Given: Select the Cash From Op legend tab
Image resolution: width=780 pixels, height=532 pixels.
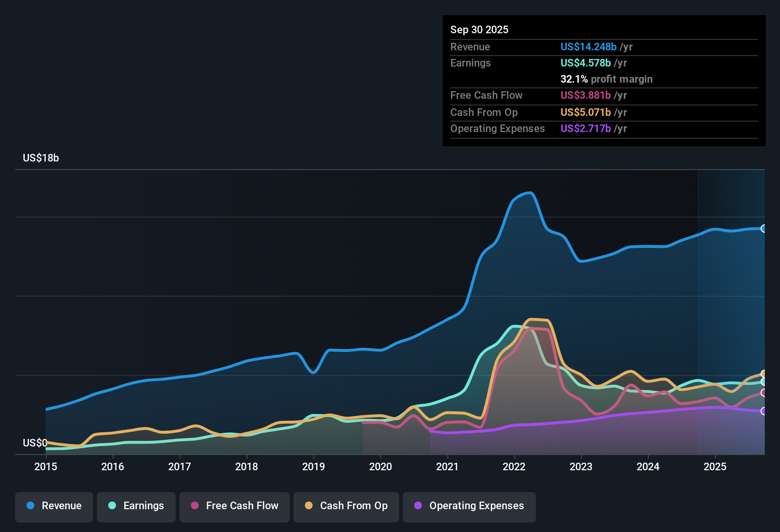Looking at the screenshot, I should coord(346,506).
